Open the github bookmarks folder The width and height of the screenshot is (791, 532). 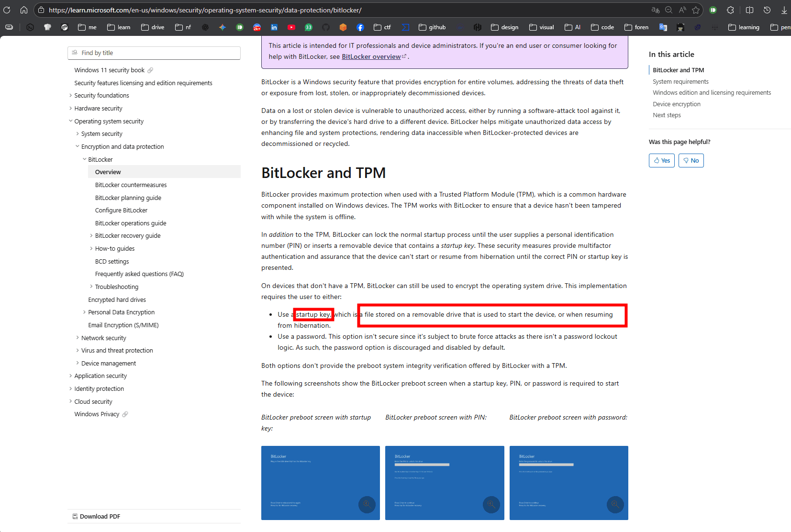coord(432,27)
